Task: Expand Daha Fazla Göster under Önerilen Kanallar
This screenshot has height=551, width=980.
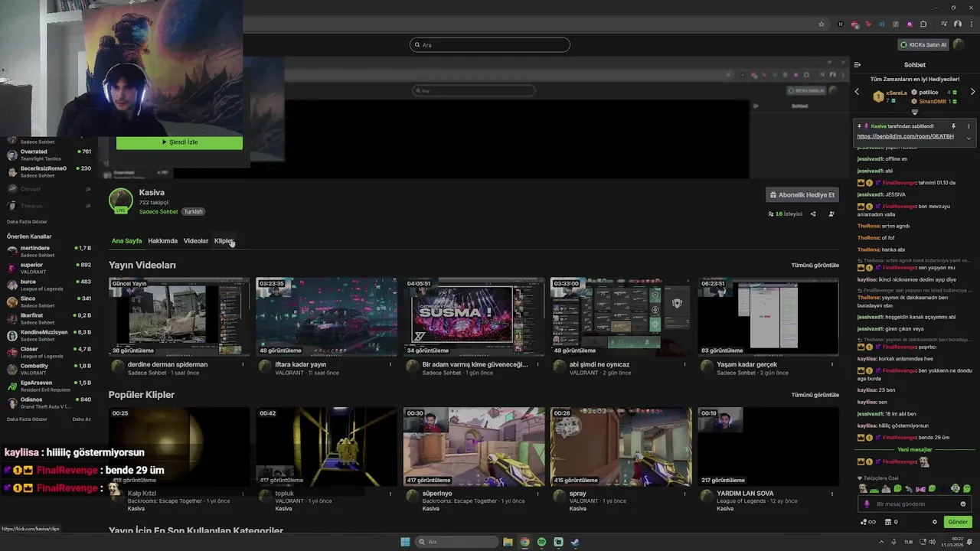Action: click(x=27, y=419)
